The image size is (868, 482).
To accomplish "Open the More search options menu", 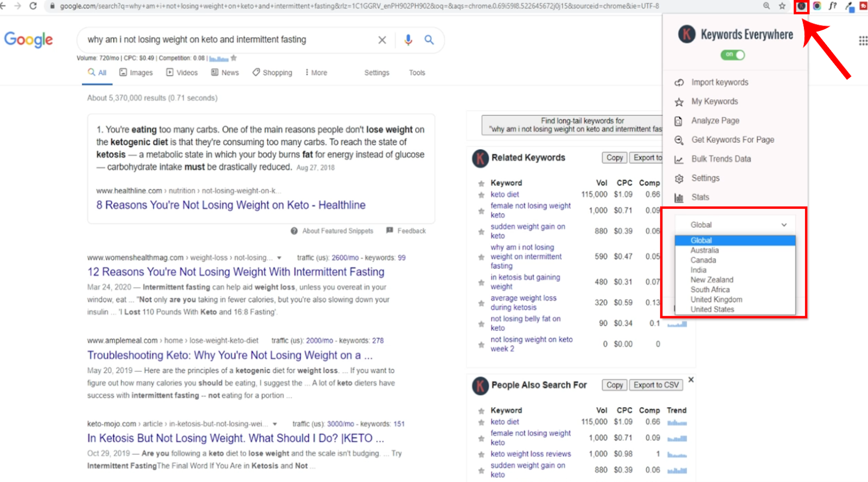I will tap(316, 73).
